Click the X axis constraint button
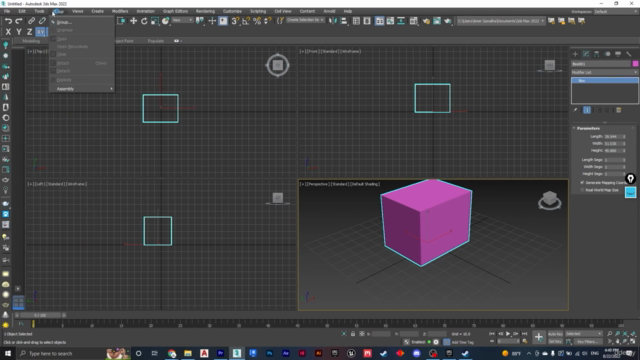The height and width of the screenshot is (360, 640). tap(8, 31)
